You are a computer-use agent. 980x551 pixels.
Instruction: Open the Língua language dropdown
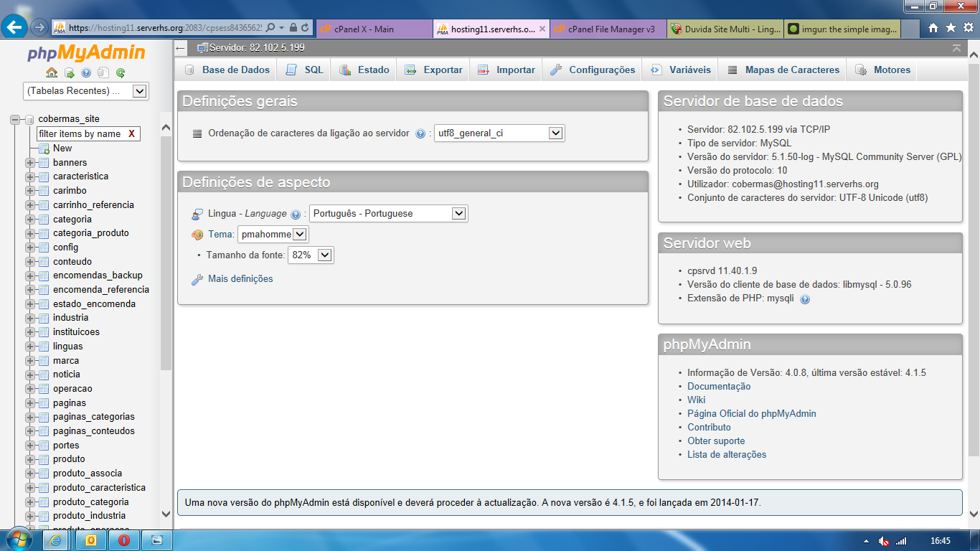(459, 213)
